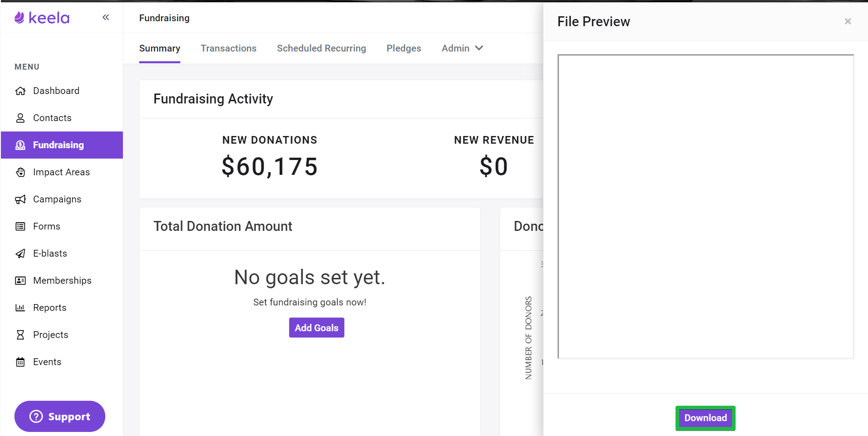868x436 pixels.
Task: Close the File Preview panel
Action: click(848, 21)
